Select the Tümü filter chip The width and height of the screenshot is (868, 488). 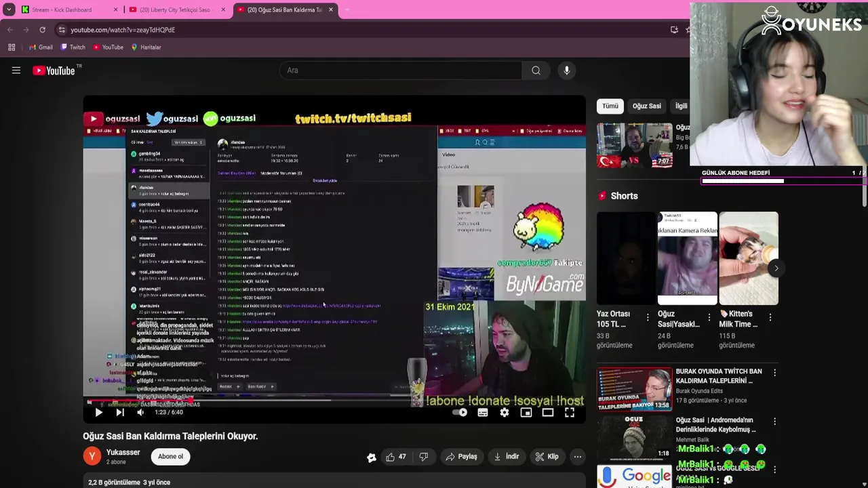pyautogui.click(x=610, y=106)
